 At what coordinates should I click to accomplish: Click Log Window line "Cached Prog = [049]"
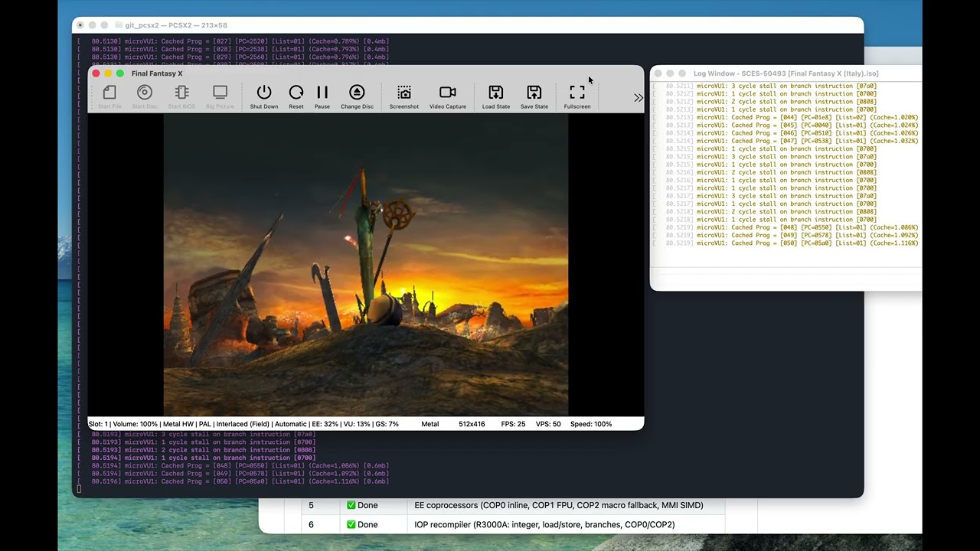click(786, 236)
